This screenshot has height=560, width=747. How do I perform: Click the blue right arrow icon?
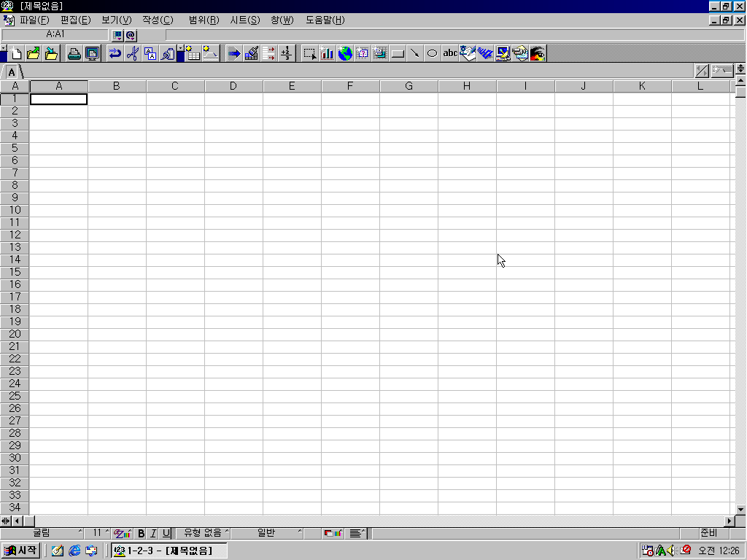coord(233,53)
